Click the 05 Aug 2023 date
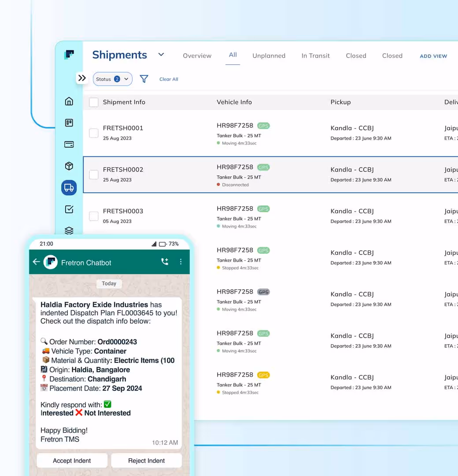458x476 pixels. tap(117, 221)
